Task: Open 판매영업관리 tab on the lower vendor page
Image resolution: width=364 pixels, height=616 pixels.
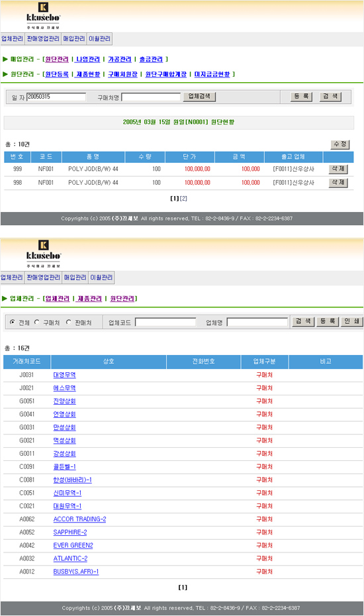Action: [x=43, y=278]
